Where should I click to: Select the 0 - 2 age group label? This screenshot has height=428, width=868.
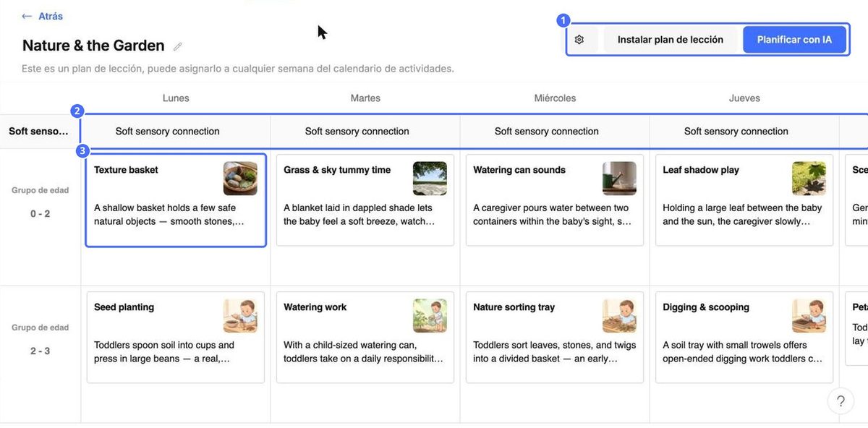tap(41, 214)
